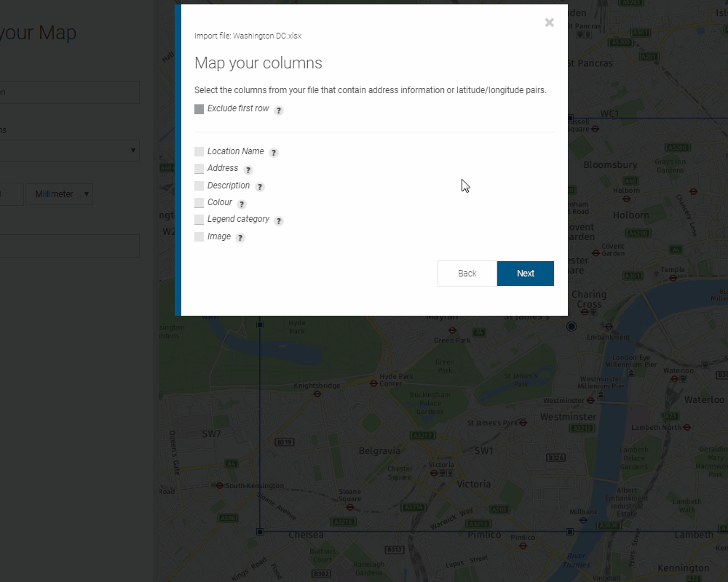Check the Description checkbox
The image size is (728, 582).
[x=199, y=186]
